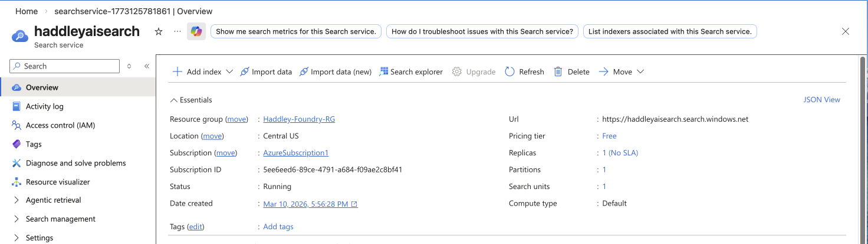Click 'How do I troubleshoot issues' suggestion button

pos(482,31)
